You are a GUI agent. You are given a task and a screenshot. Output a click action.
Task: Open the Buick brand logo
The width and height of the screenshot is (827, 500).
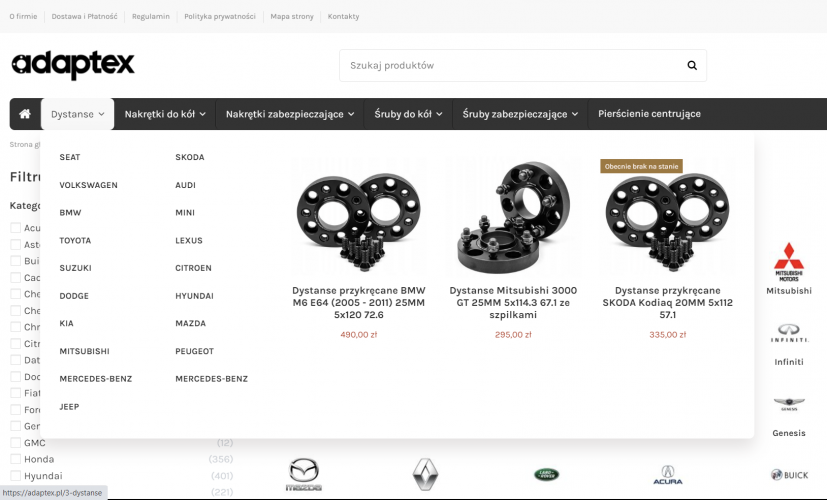click(789, 475)
